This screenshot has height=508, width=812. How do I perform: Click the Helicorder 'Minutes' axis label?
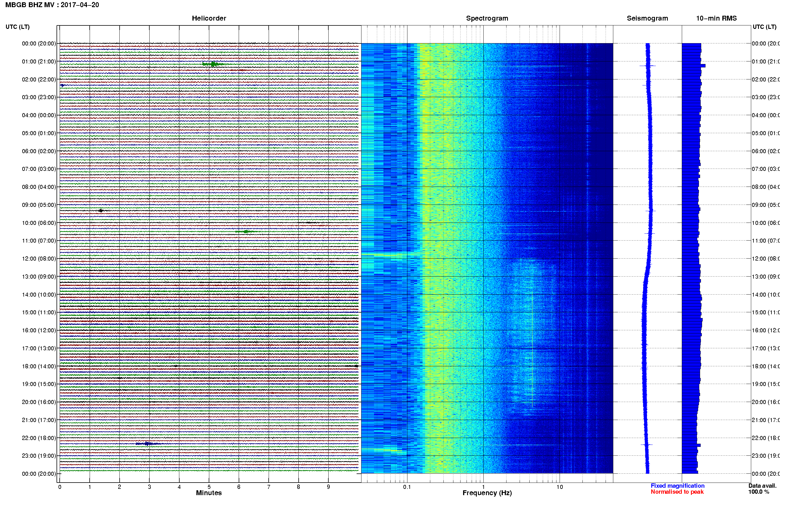tap(209, 493)
